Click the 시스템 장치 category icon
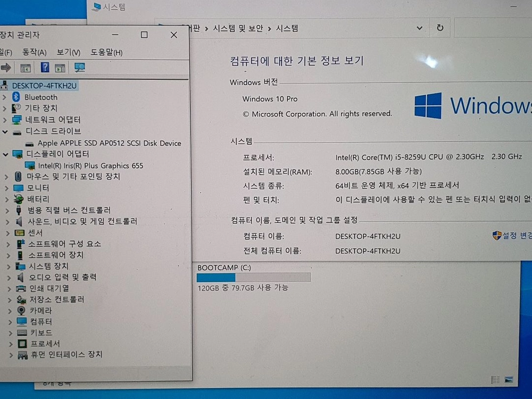Image resolution: width=532 pixels, height=399 pixels. (20, 267)
